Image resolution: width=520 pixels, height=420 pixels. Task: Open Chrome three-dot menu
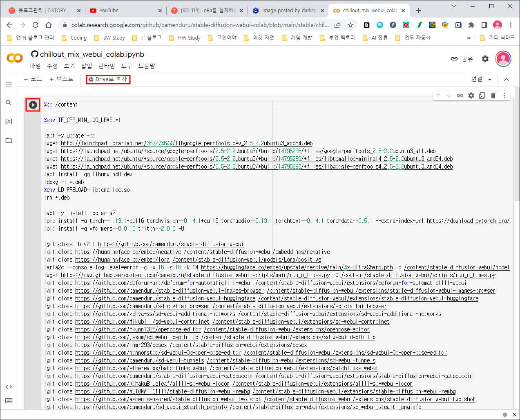511,25
